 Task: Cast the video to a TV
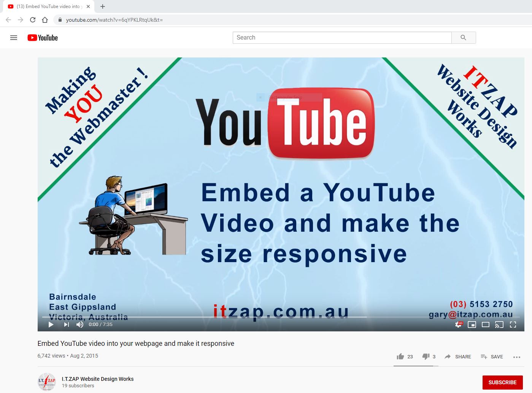(x=499, y=325)
